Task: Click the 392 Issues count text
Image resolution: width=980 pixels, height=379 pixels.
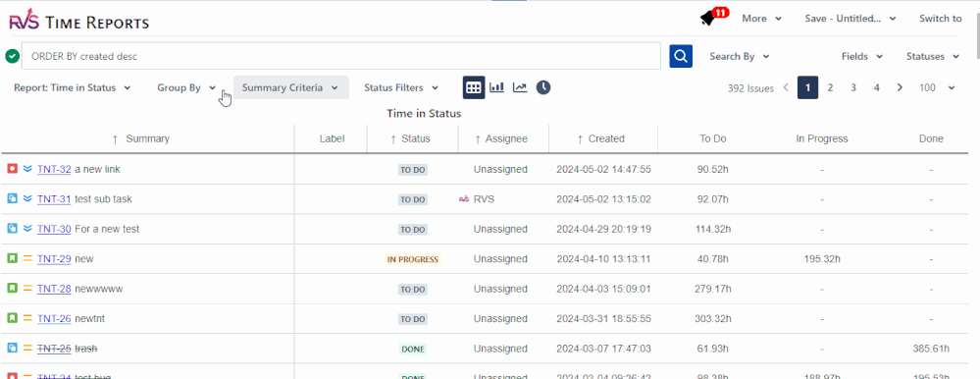Action: [750, 88]
